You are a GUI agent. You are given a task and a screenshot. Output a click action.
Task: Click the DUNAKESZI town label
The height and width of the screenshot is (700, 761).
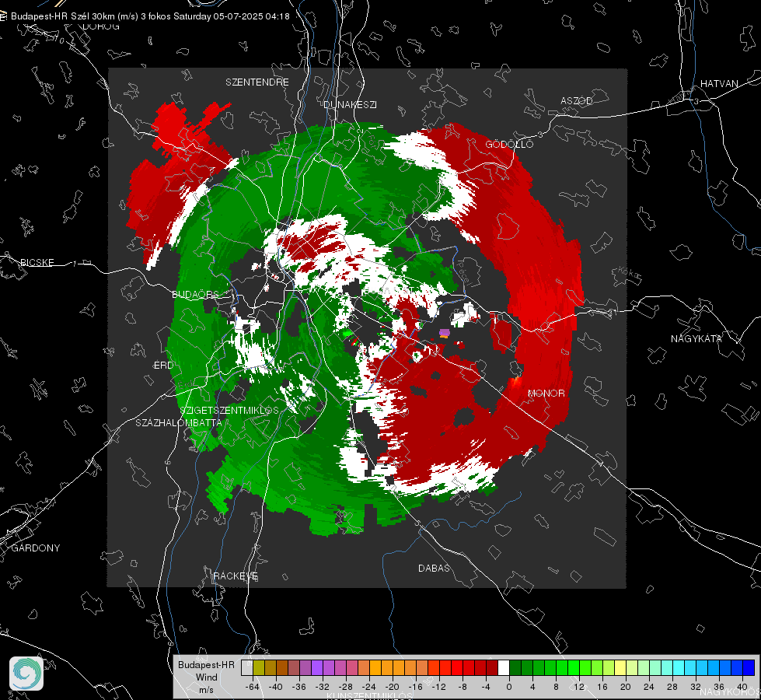pyautogui.click(x=350, y=104)
